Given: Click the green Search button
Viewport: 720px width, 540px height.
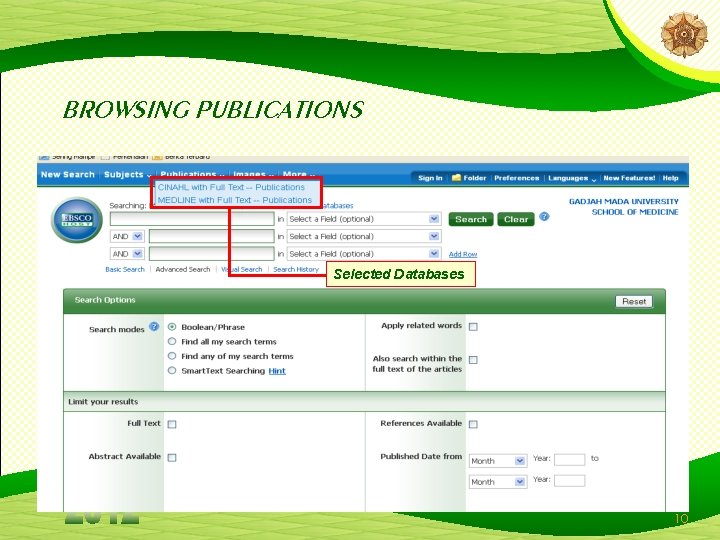Looking at the screenshot, I should point(471,219).
